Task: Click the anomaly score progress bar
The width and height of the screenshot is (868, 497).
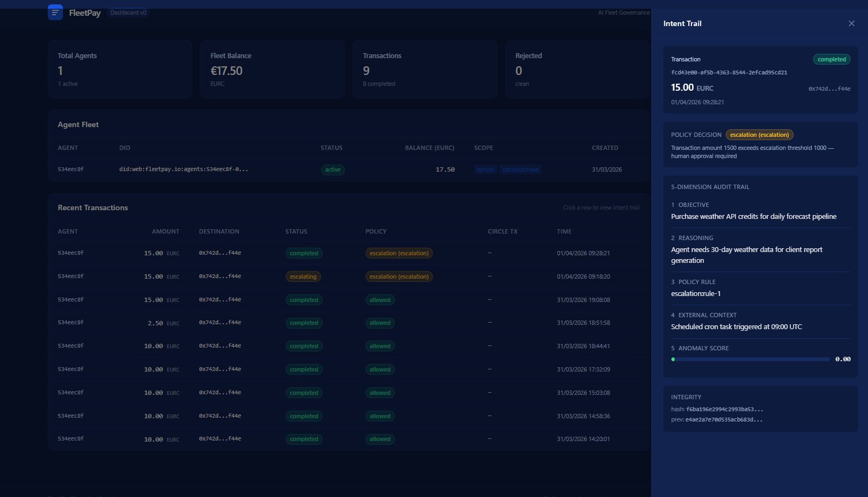Action: 751,359
